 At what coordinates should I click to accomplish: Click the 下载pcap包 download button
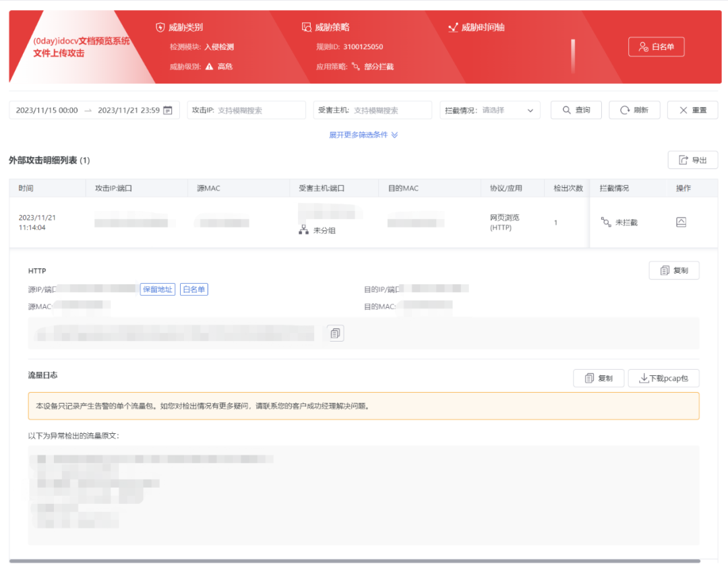click(x=663, y=378)
